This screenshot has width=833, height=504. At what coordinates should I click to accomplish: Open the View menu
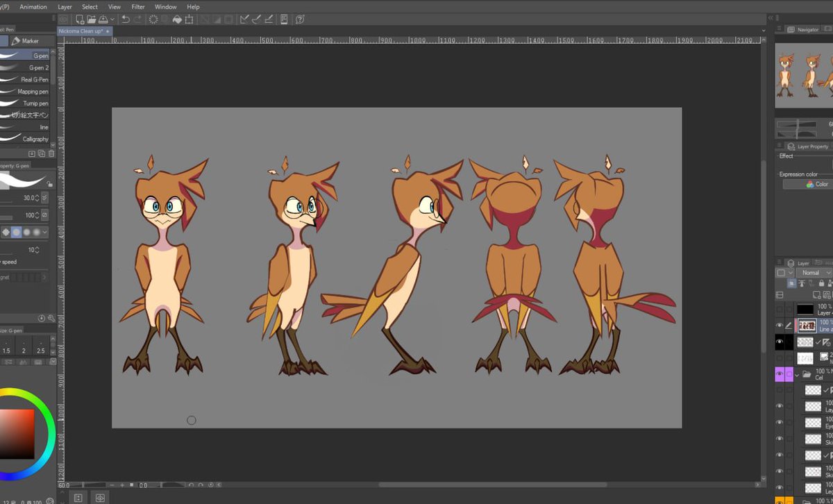click(x=115, y=7)
